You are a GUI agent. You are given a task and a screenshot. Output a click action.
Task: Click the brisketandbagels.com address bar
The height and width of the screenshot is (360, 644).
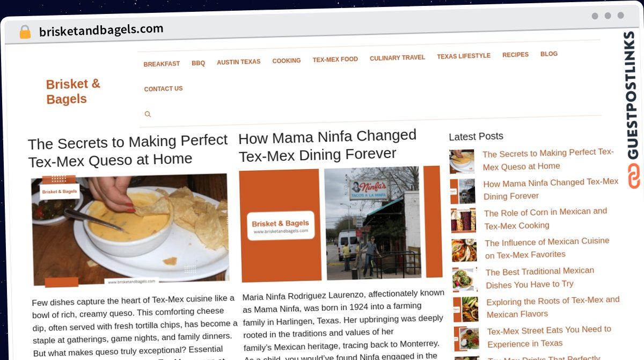point(101,30)
